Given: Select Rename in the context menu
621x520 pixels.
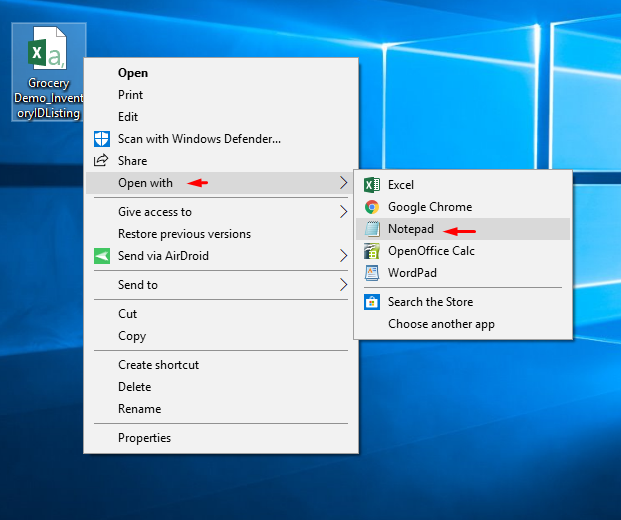Looking at the screenshot, I should coord(221,409).
